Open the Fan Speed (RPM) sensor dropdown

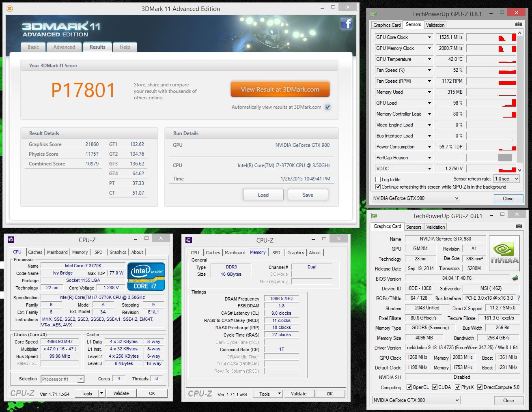point(429,81)
